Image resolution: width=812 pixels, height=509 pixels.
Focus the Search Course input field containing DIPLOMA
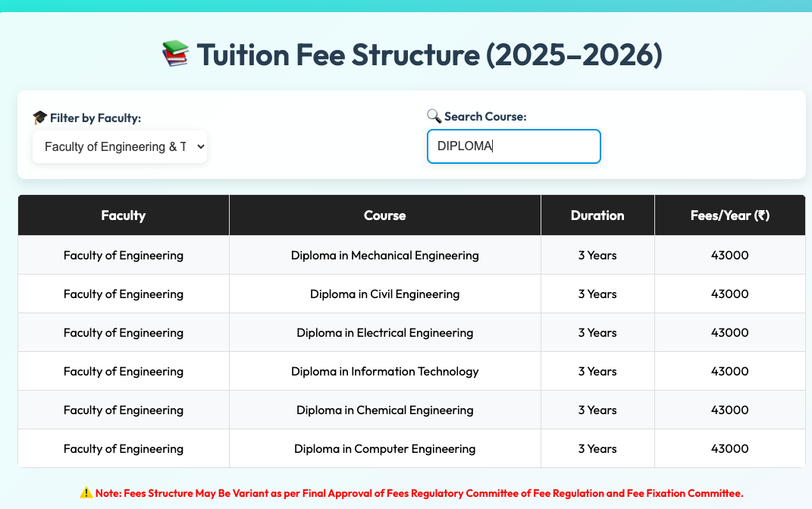point(514,146)
